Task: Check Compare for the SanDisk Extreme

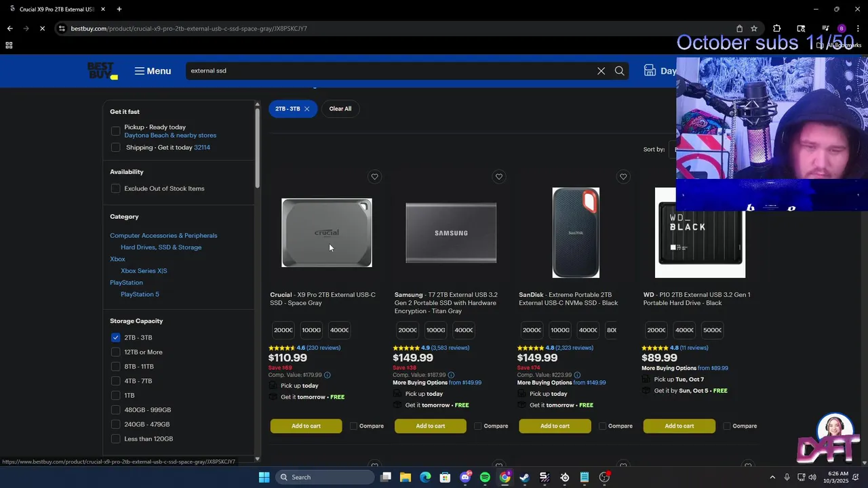Action: pos(602,426)
